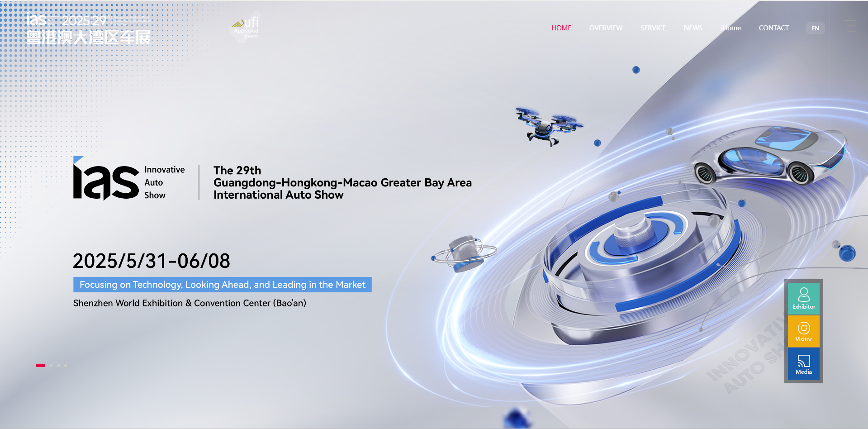Viewport: 868px width, 429px height.
Task: Click the 'Innovative' text beside the ias logo
Action: tap(165, 170)
